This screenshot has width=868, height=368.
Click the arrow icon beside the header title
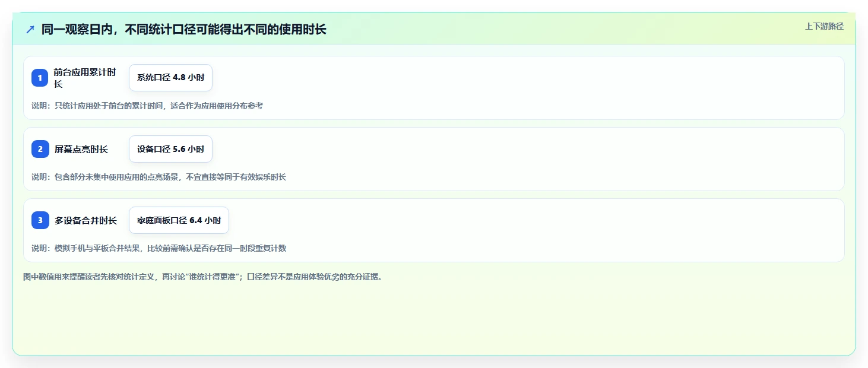pyautogui.click(x=30, y=29)
